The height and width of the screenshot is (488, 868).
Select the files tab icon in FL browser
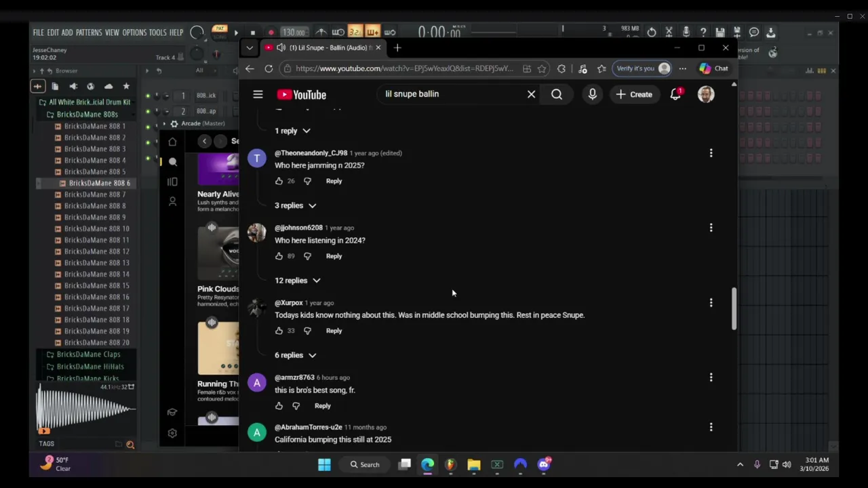point(55,86)
